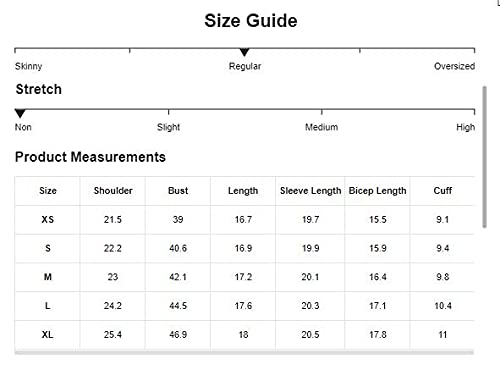Select the Slight stretch label
This screenshot has width=500, height=370.
point(168,127)
